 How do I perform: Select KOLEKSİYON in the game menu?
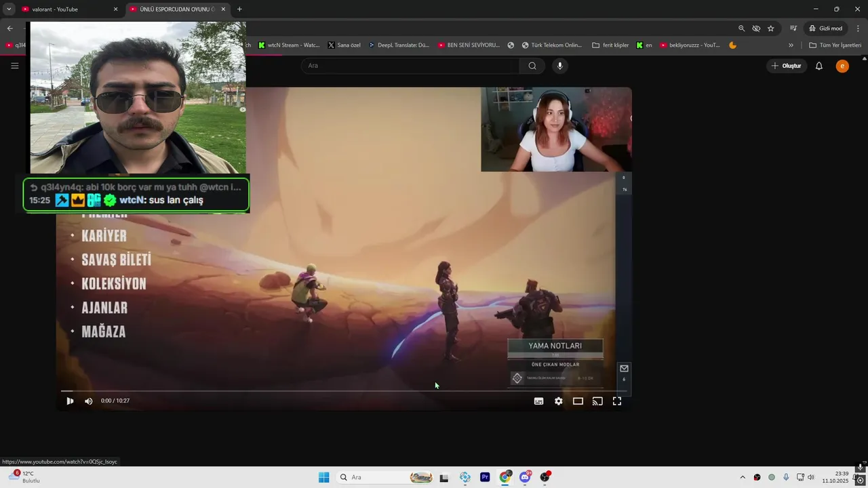coord(114,284)
